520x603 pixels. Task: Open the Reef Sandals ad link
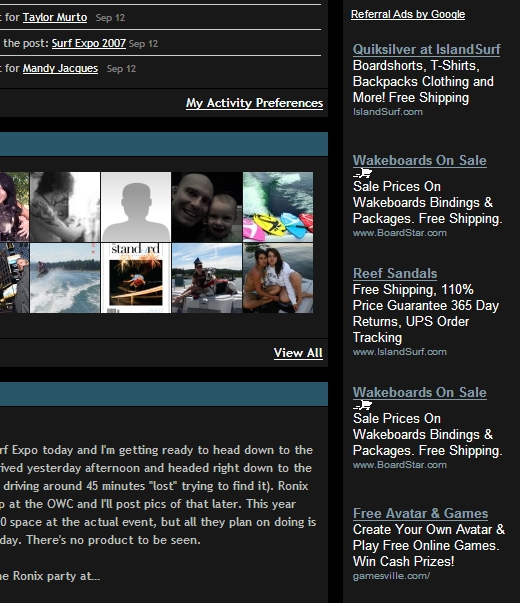click(x=395, y=273)
